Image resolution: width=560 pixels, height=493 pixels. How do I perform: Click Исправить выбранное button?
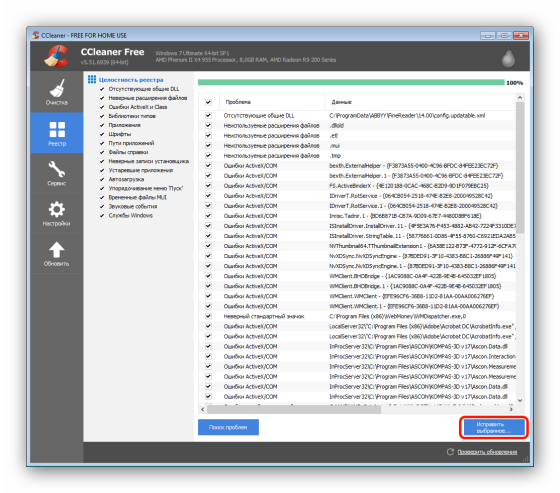tap(494, 427)
